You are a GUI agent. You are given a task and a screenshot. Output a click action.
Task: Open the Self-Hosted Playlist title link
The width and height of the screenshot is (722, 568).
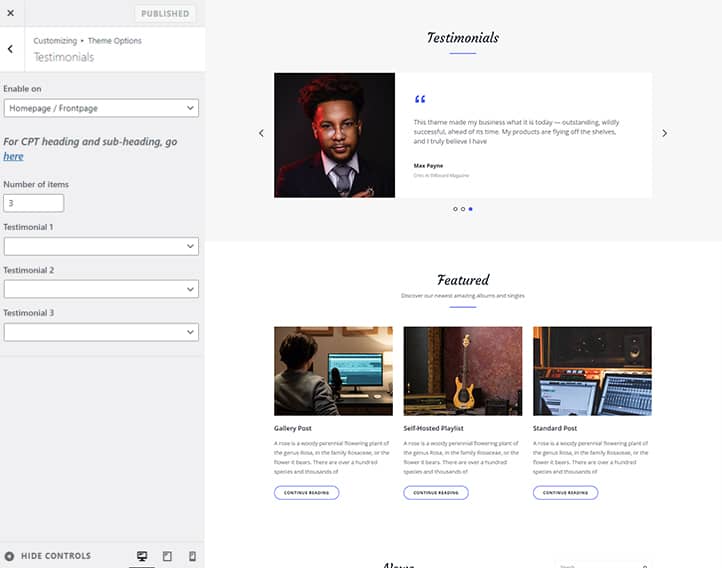(x=433, y=428)
